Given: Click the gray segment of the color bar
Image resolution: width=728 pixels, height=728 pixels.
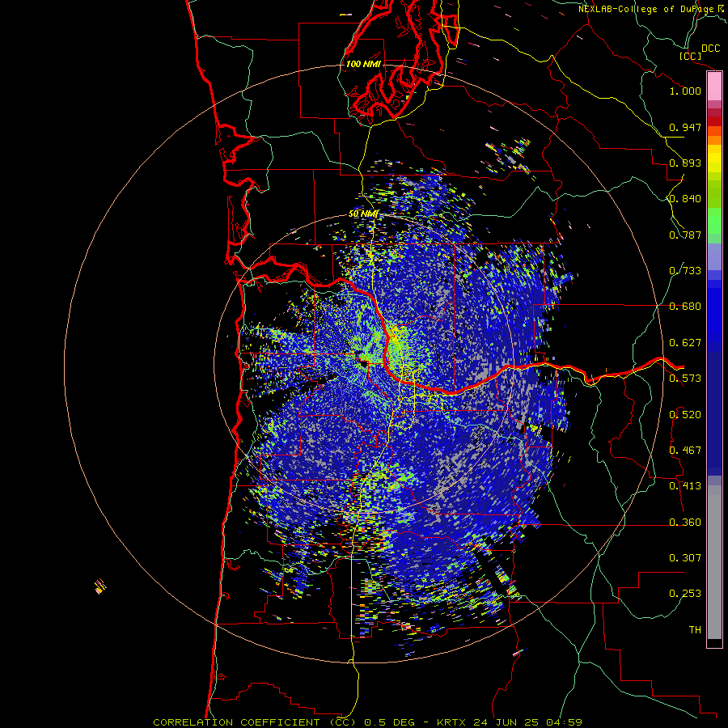Looking at the screenshot, I should pyautogui.click(x=714, y=562).
